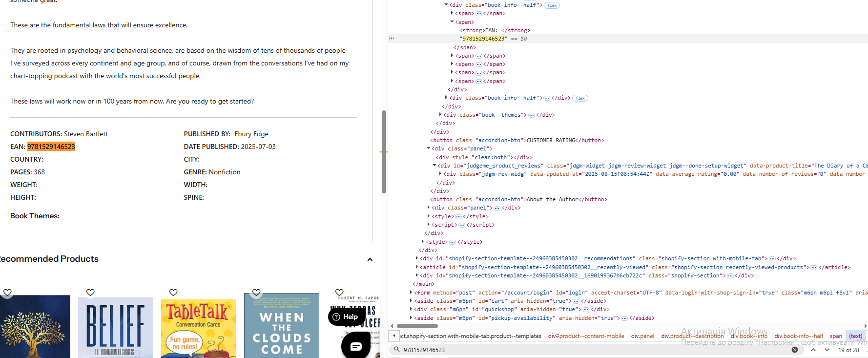Click the "19 of 28" search result count
The image size is (868, 358).
point(848,350)
